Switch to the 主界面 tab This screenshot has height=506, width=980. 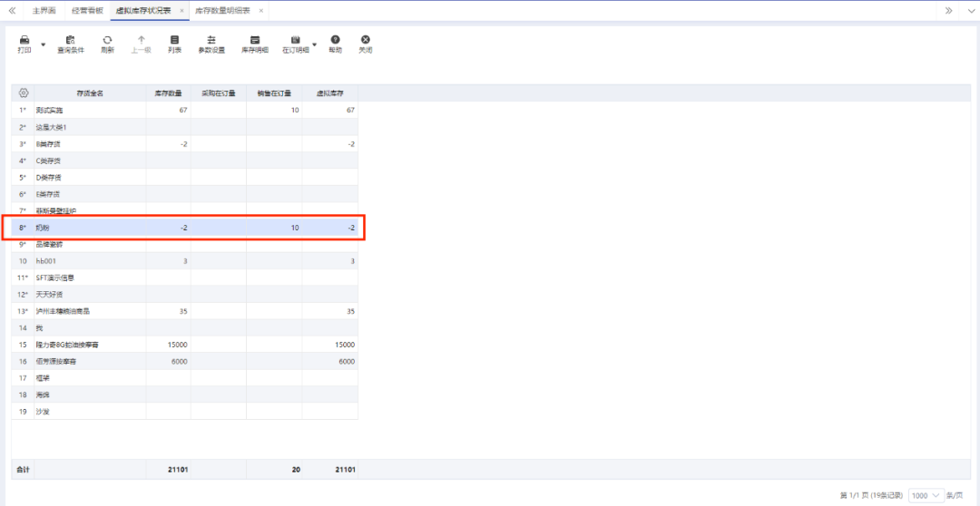[x=44, y=11]
